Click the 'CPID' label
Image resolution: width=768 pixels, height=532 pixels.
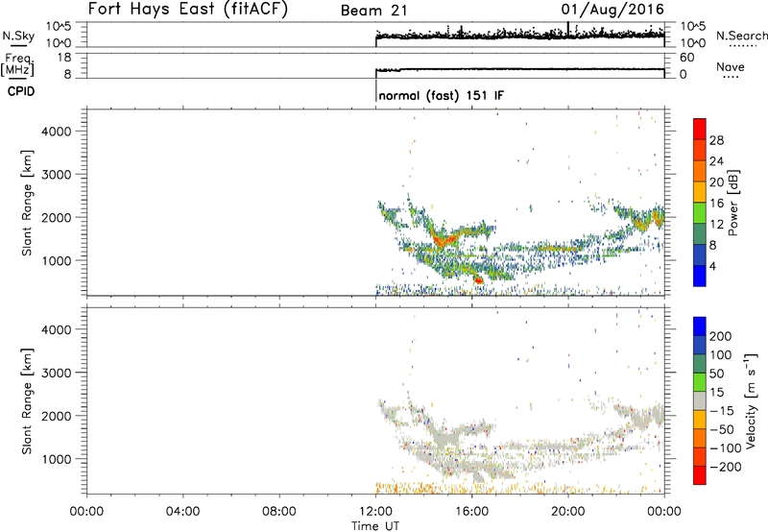[x=21, y=91]
